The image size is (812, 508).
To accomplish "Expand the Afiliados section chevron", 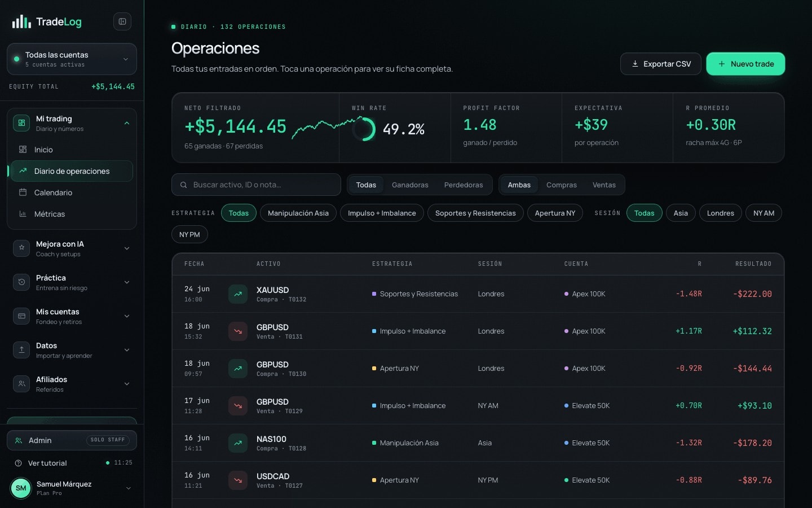I will [x=127, y=384].
